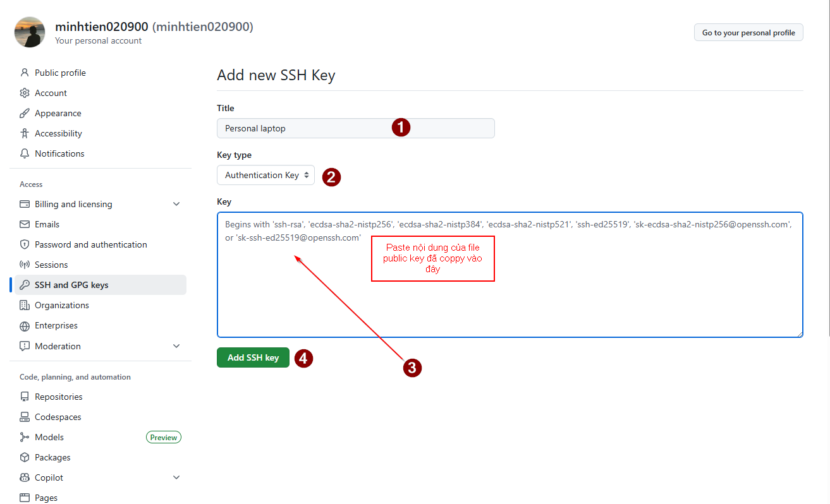Viewport: 830px width, 504px height.
Task: Click the Models icon in sidebar
Action: coord(25,437)
